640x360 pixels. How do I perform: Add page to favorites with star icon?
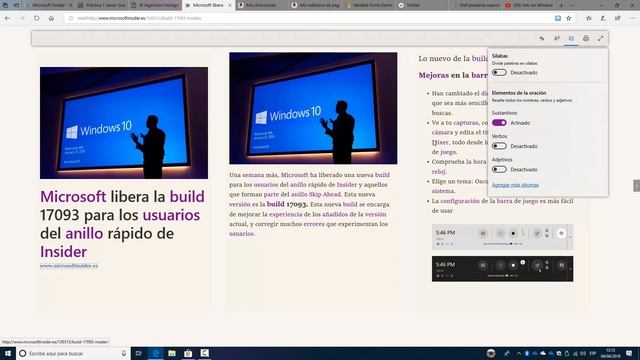(x=569, y=18)
